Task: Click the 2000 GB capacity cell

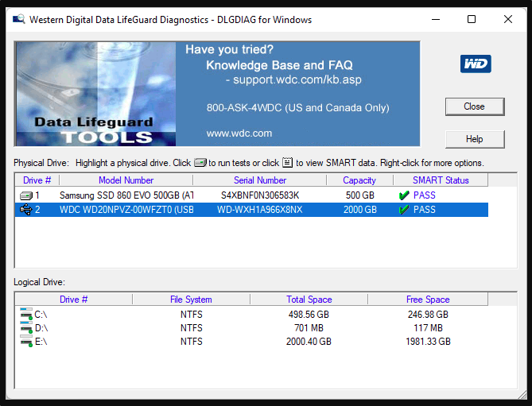Action: [360, 210]
